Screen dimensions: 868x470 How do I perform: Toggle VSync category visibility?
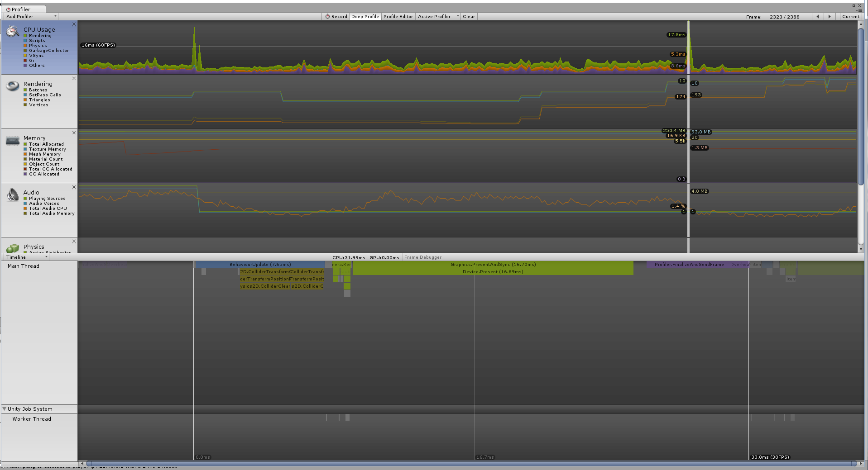34,56
